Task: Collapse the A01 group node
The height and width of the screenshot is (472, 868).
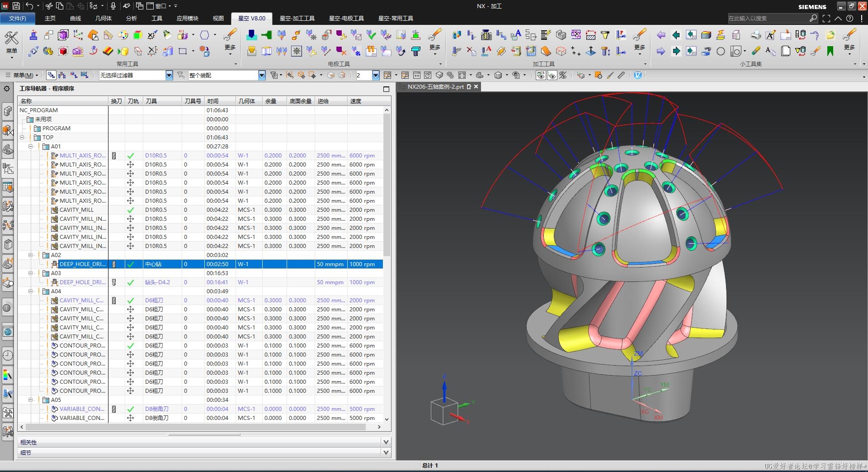Action: click(x=31, y=146)
